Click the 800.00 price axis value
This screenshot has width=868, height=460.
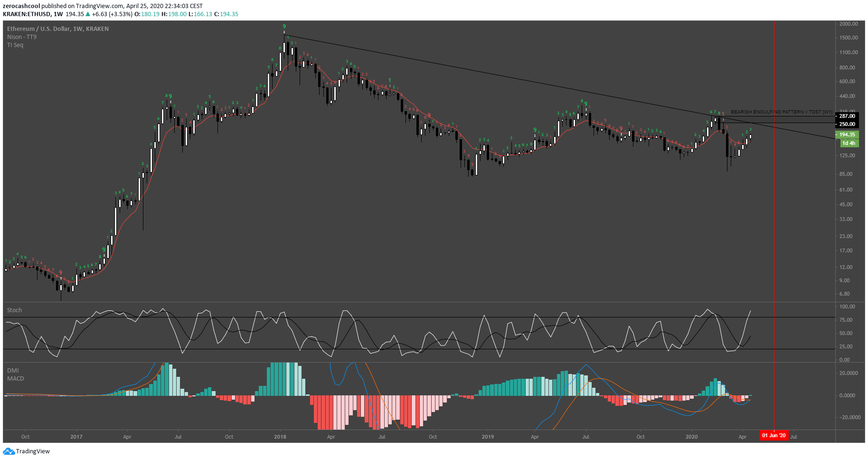point(847,67)
